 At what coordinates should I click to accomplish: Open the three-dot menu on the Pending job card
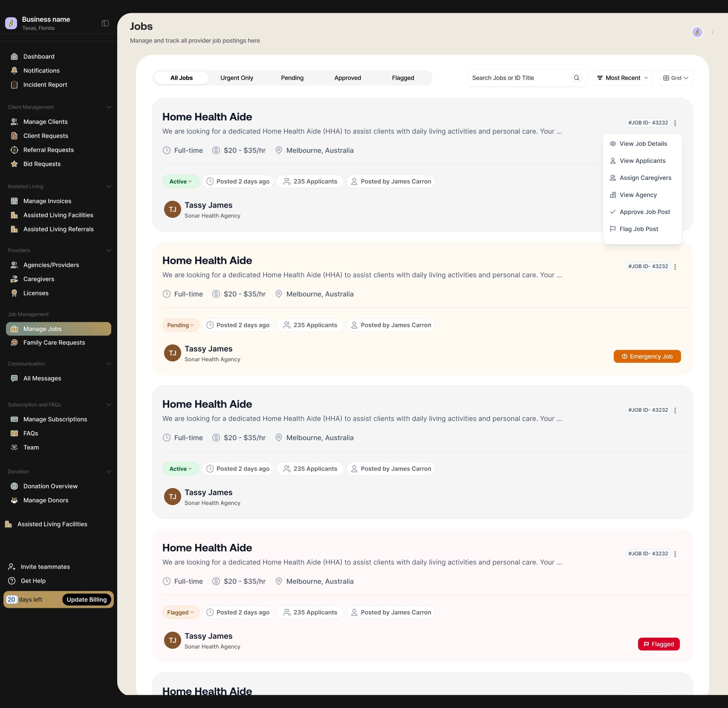675,267
